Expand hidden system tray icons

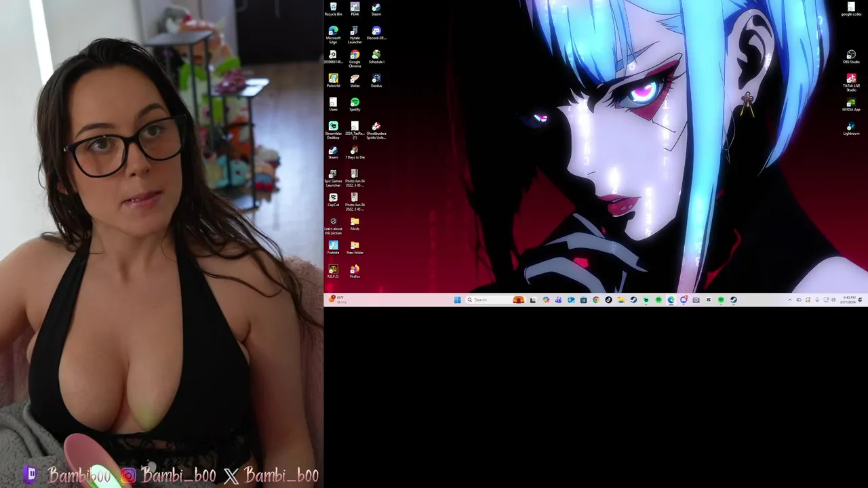point(789,300)
